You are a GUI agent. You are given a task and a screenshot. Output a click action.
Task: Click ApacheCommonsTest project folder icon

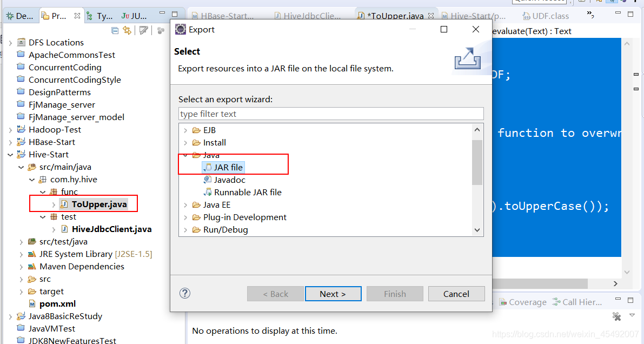tap(21, 54)
